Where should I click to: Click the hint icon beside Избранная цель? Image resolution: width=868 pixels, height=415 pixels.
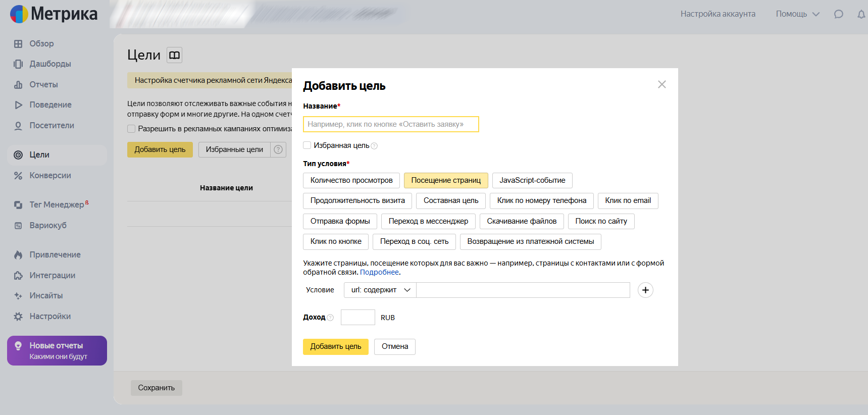(x=374, y=146)
